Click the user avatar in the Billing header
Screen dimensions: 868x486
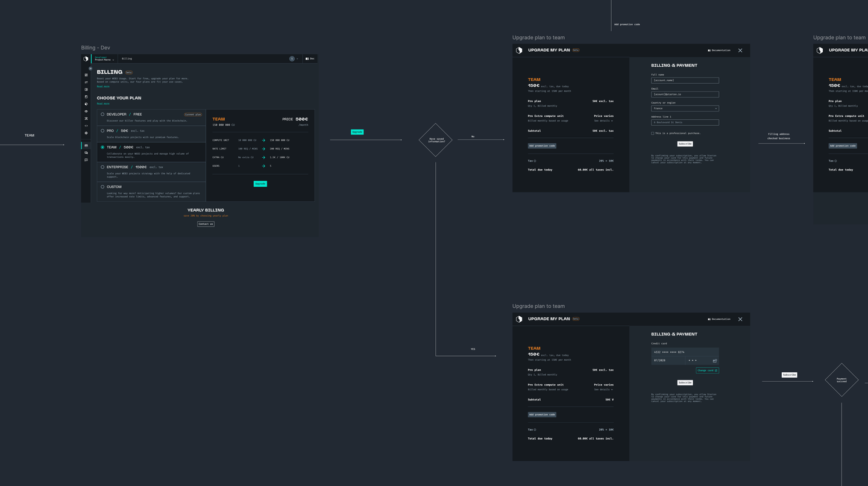292,59
